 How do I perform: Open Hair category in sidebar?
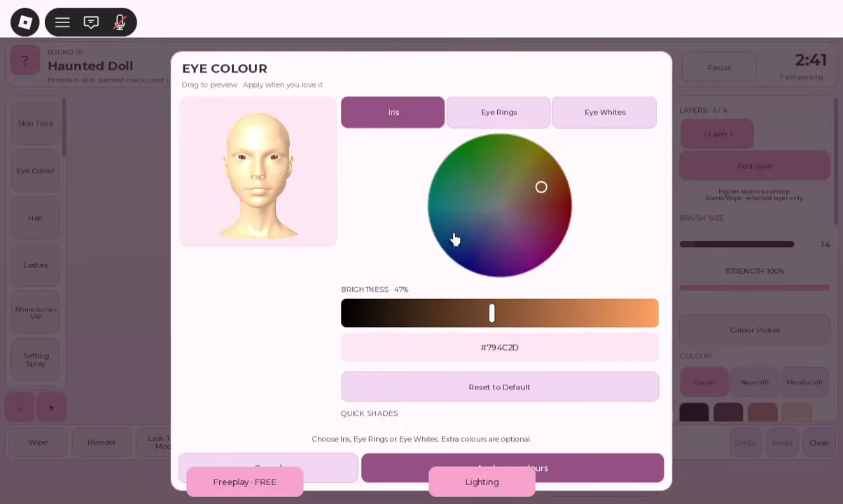click(35, 218)
